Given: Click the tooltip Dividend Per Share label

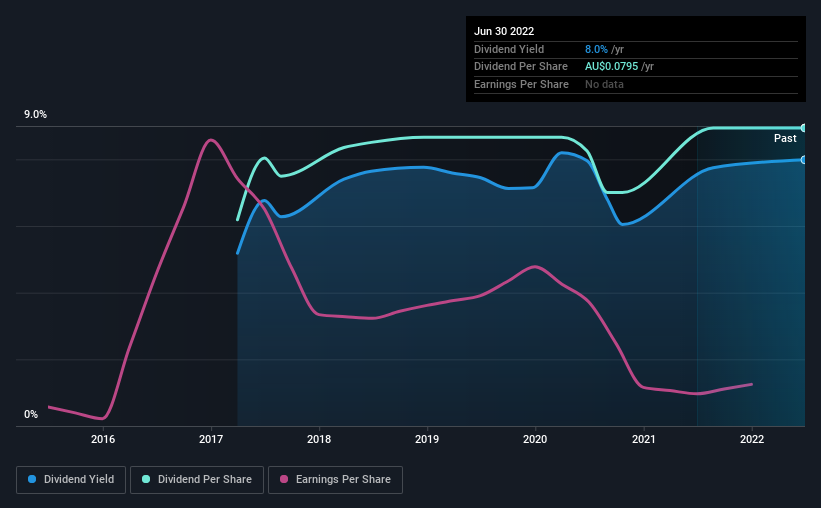Looking at the screenshot, I should 520,67.
